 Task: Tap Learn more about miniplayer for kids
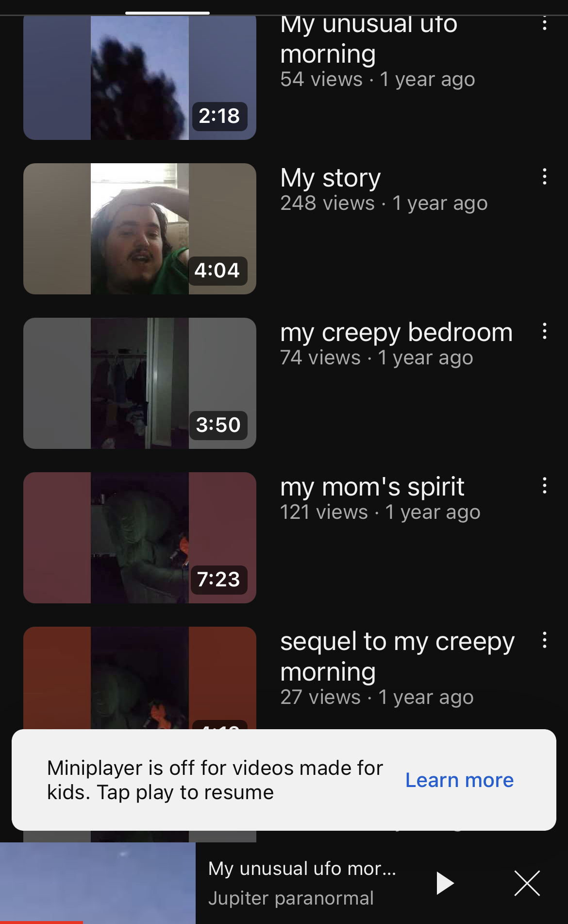(459, 780)
